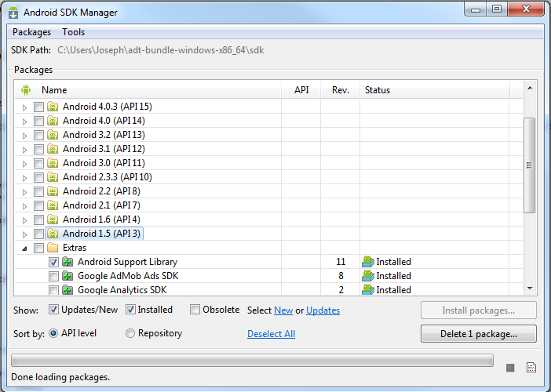Click the Delete 1 package button
The height and width of the screenshot is (392, 551).
479,334
